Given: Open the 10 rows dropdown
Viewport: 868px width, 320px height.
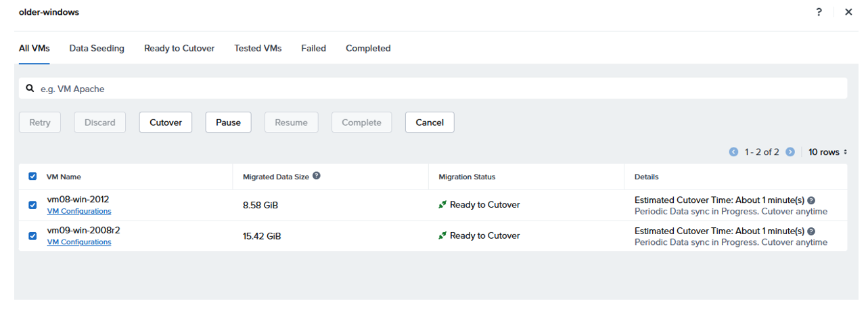Looking at the screenshot, I should (828, 152).
